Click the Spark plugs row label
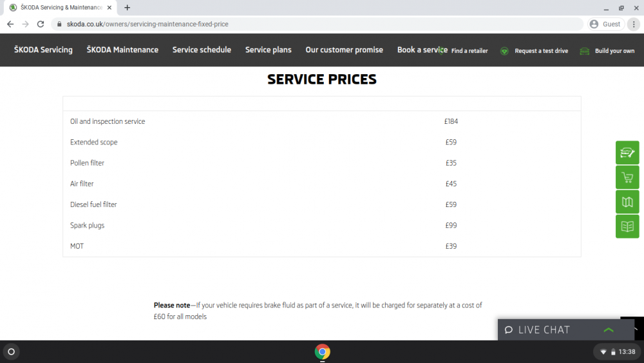This screenshot has width=644, height=363. coord(87,225)
